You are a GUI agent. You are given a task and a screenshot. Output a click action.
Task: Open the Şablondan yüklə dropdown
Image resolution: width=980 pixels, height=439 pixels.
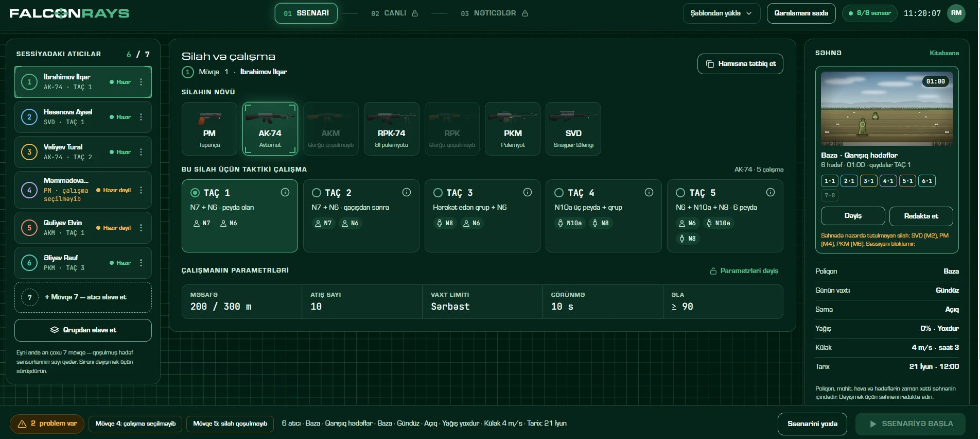pos(721,13)
